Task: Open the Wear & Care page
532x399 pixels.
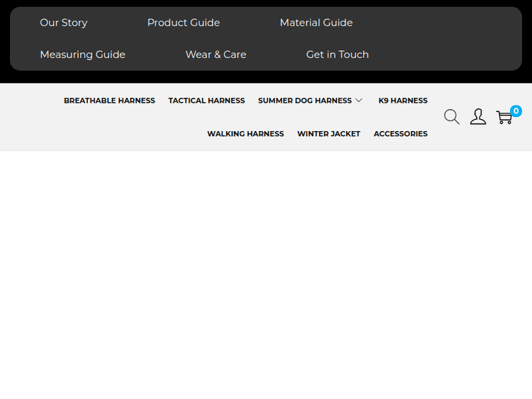Action: 216,55
